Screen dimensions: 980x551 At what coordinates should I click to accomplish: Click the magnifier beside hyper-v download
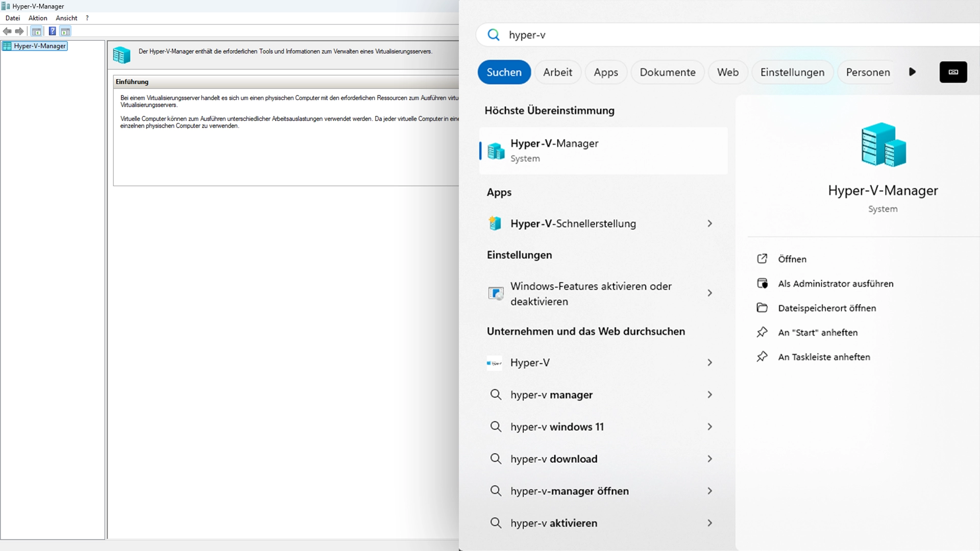click(496, 459)
